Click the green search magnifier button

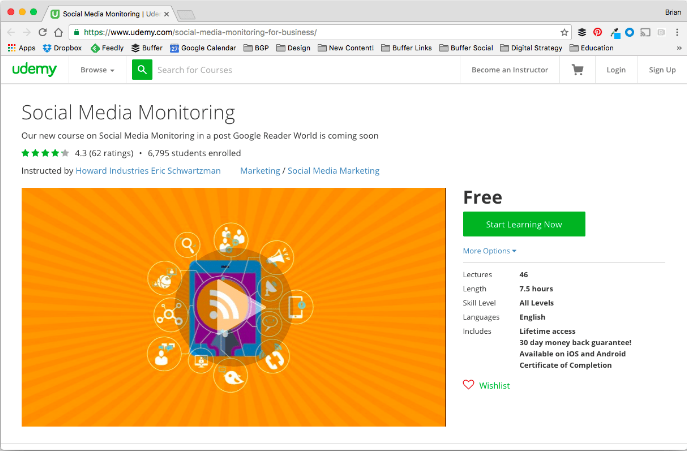tap(142, 70)
